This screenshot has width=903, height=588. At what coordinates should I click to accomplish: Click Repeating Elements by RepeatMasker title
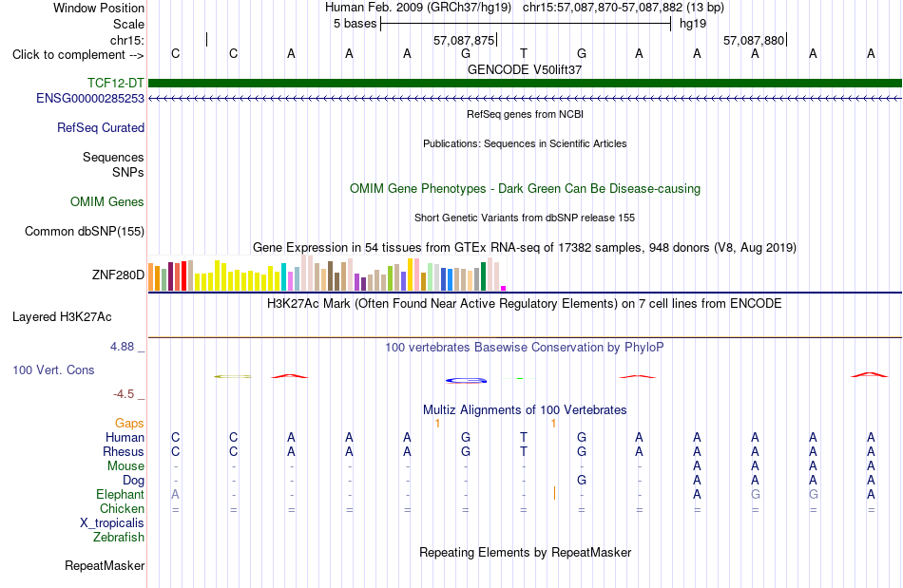[525, 553]
